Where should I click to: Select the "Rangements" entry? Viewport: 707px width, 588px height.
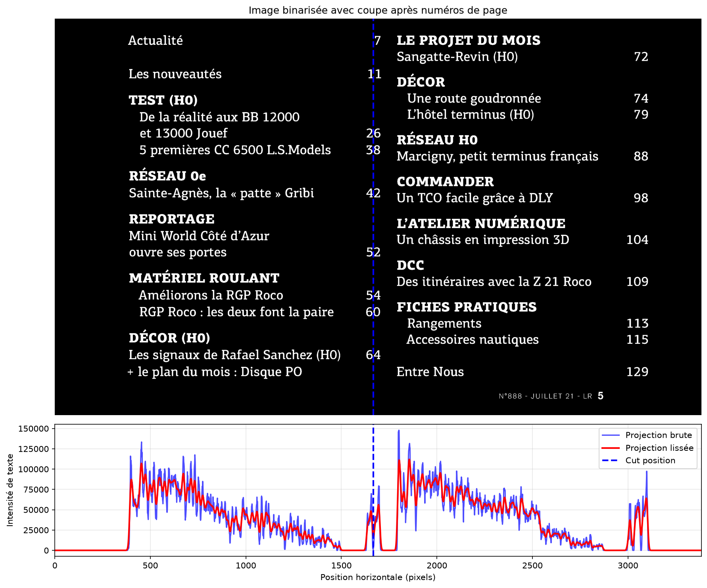click(444, 324)
